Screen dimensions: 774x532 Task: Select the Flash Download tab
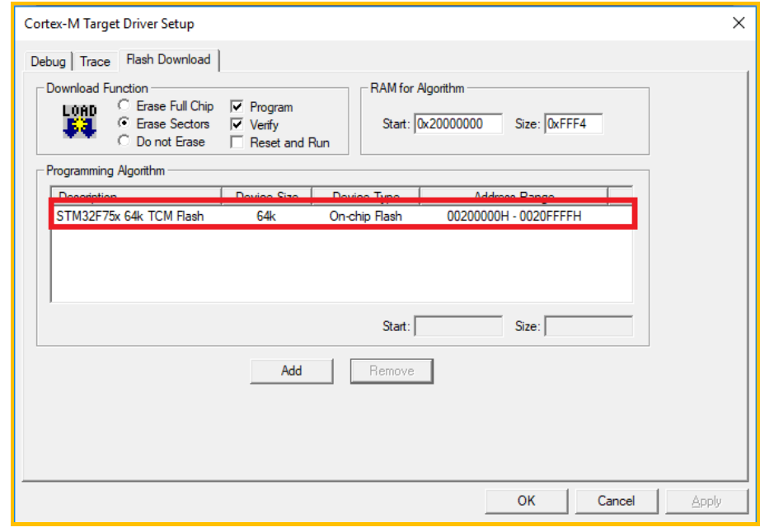pyautogui.click(x=168, y=59)
